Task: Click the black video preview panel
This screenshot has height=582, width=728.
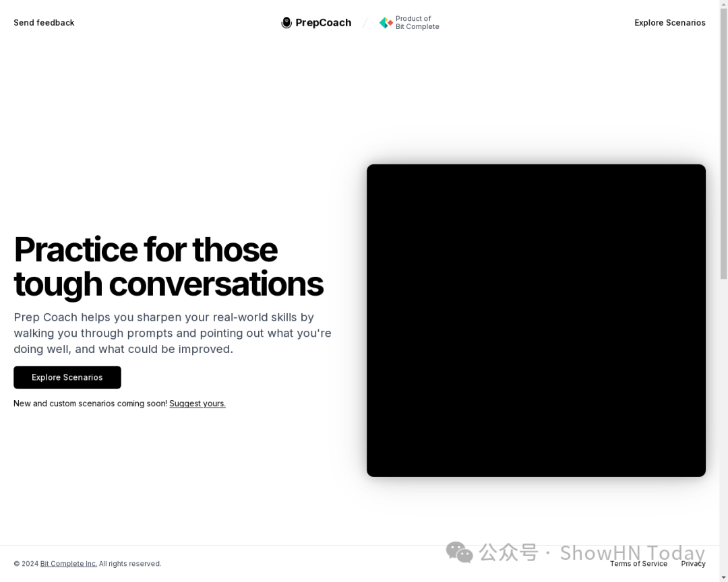Action: 536,320
